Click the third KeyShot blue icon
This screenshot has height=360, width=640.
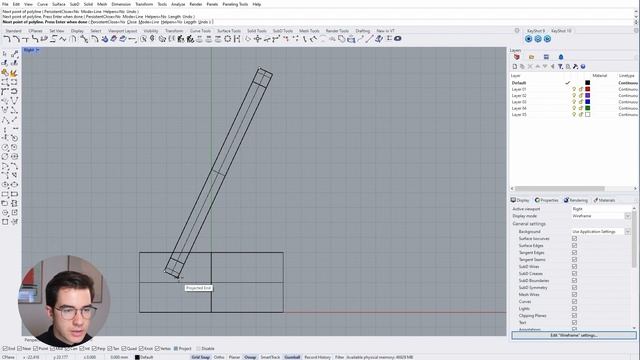click(547, 39)
